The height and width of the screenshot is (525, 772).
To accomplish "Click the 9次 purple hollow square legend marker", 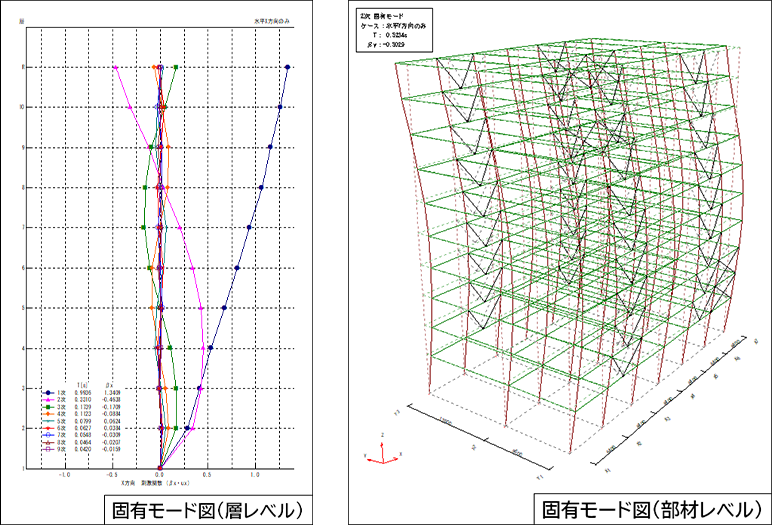I will click(48, 449).
